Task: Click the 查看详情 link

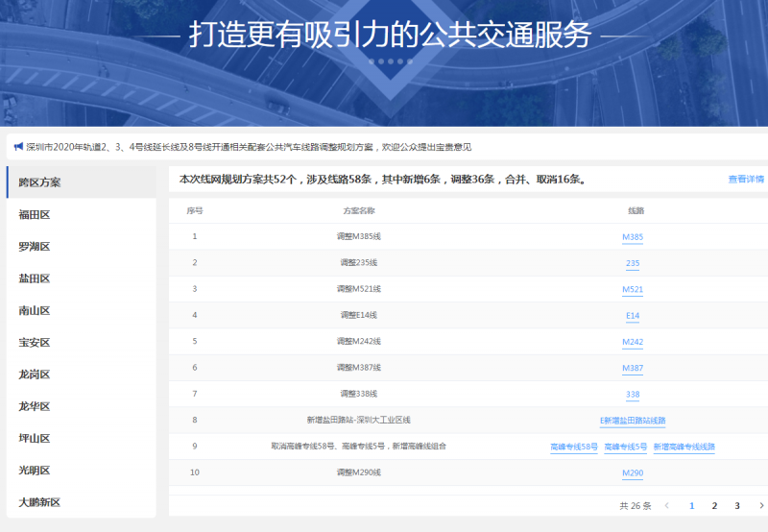Action: coord(746,180)
